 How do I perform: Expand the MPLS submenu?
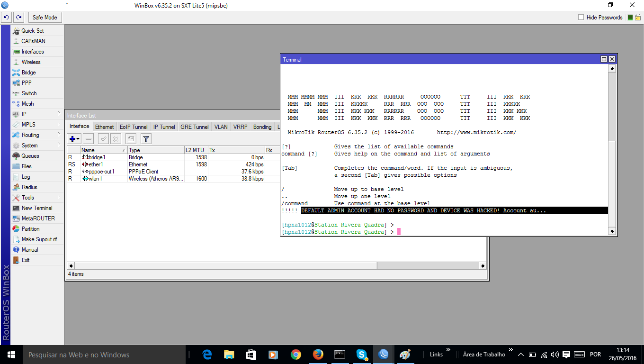coord(37,125)
